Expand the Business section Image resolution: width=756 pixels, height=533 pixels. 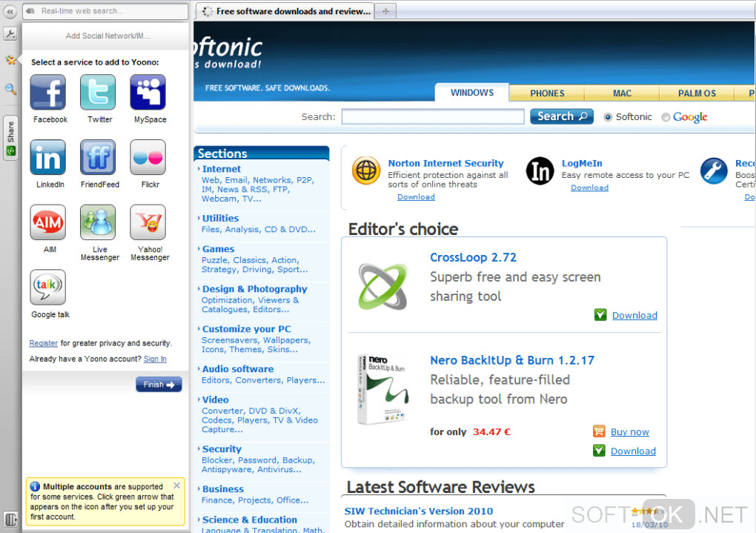222,489
